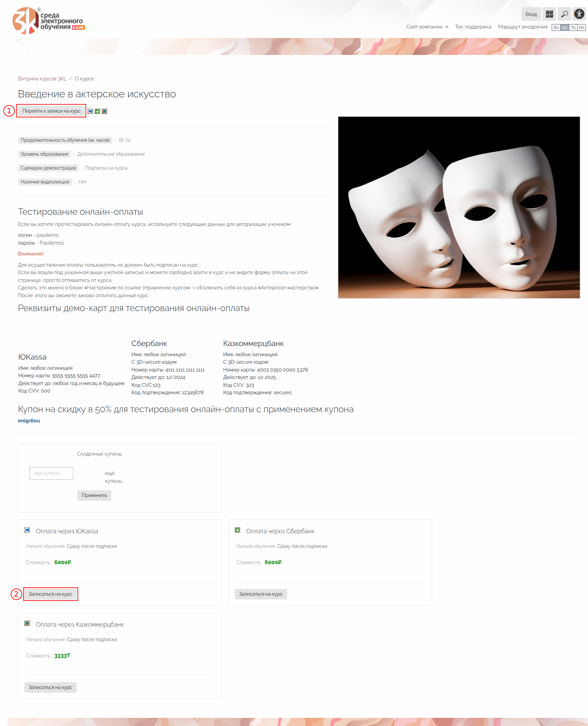Click the ЮKassa icon beside the enrol button
The width and height of the screenshot is (588, 726).
tap(90, 111)
